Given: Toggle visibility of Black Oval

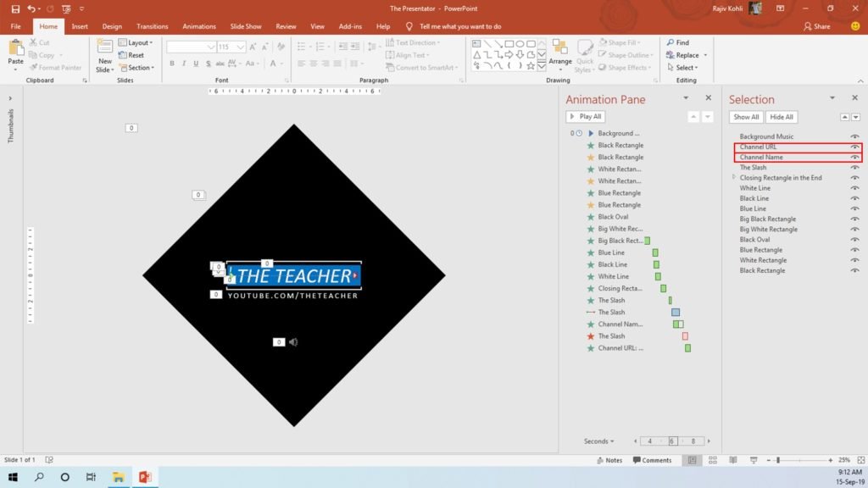Looking at the screenshot, I should coord(854,240).
